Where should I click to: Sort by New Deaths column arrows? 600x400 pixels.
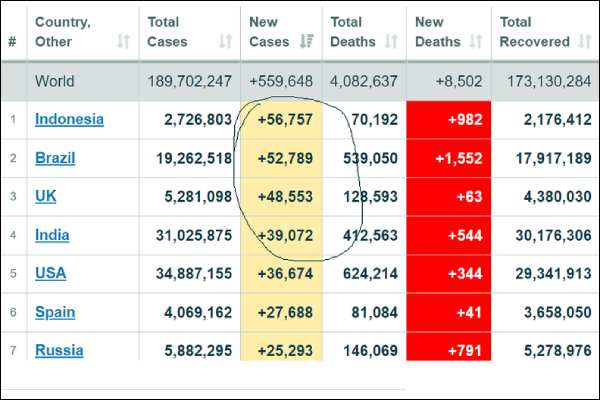(x=476, y=41)
